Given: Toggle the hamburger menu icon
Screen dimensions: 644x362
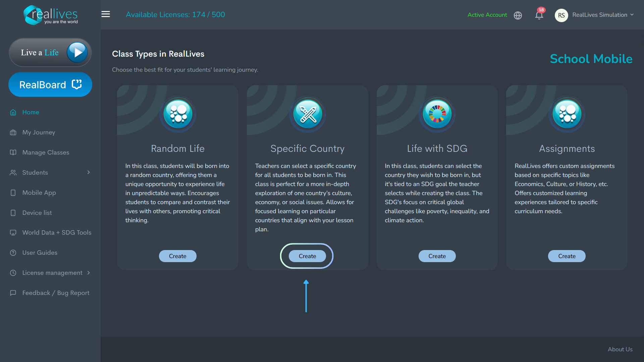Looking at the screenshot, I should coord(106,14).
